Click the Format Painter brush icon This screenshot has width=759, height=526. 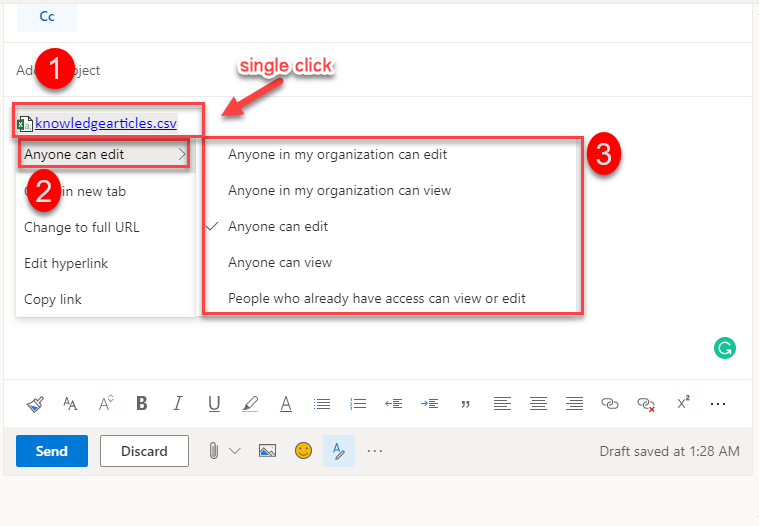click(35, 404)
